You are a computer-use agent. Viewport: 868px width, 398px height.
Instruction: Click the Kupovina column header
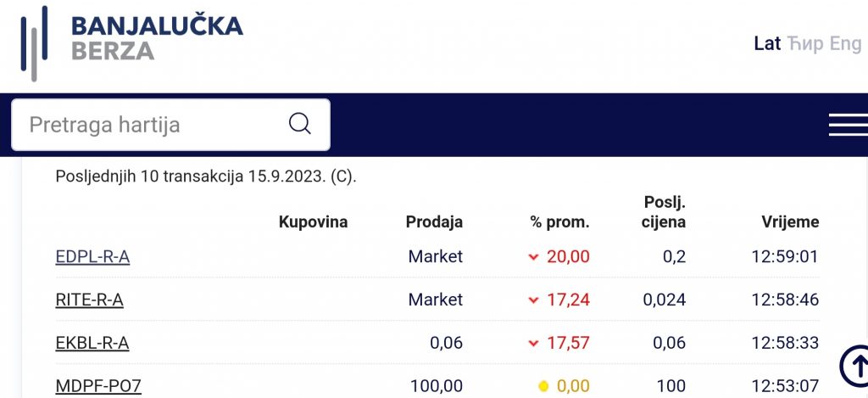314,222
